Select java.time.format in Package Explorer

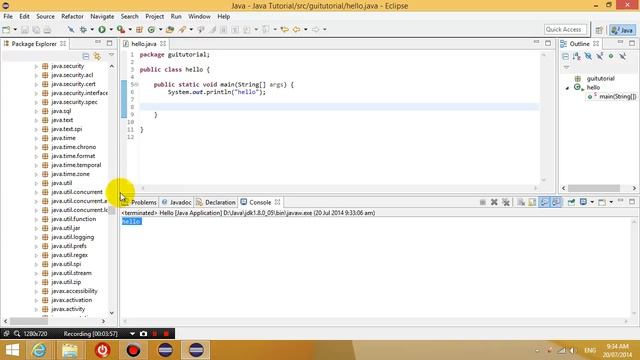[x=69, y=156]
